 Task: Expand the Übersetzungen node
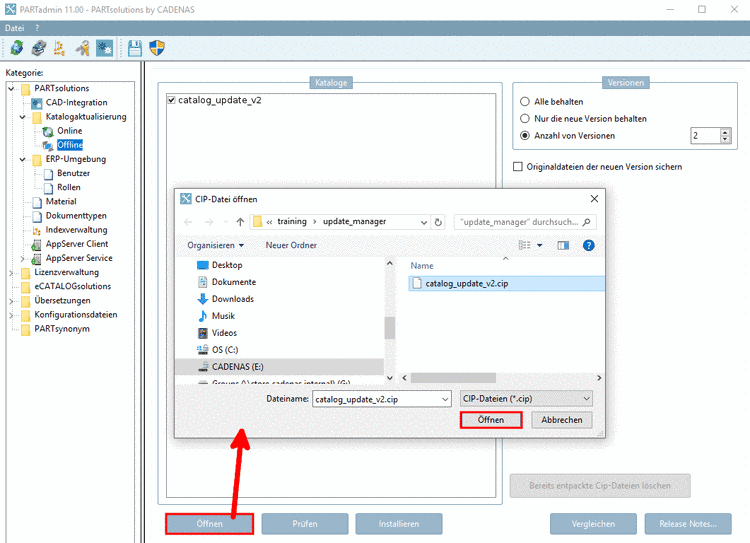pos(11,301)
